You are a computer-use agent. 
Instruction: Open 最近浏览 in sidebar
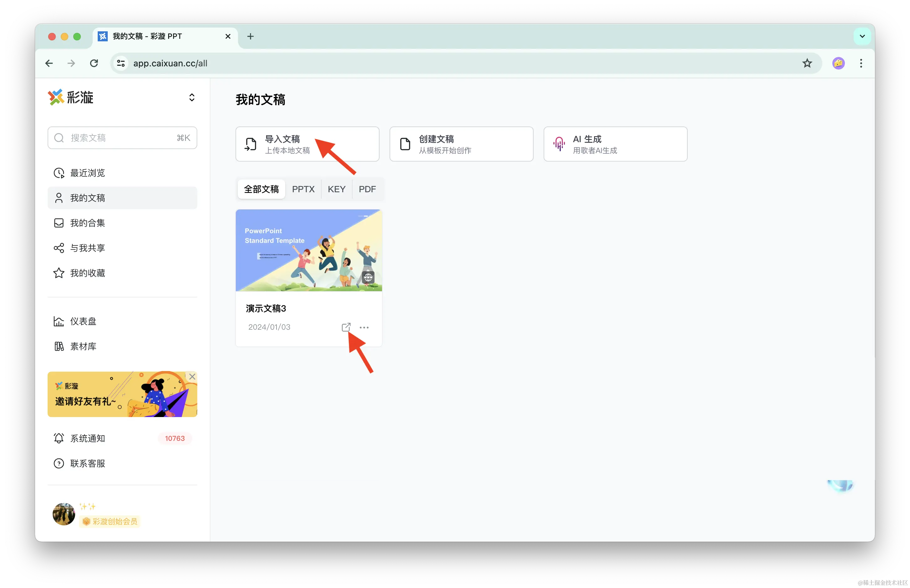(x=87, y=173)
